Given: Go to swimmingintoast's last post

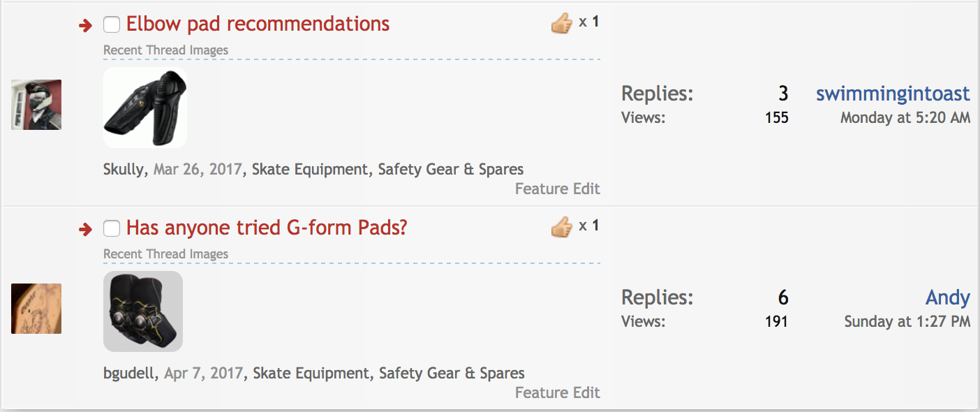Looking at the screenshot, I should pos(893,94).
